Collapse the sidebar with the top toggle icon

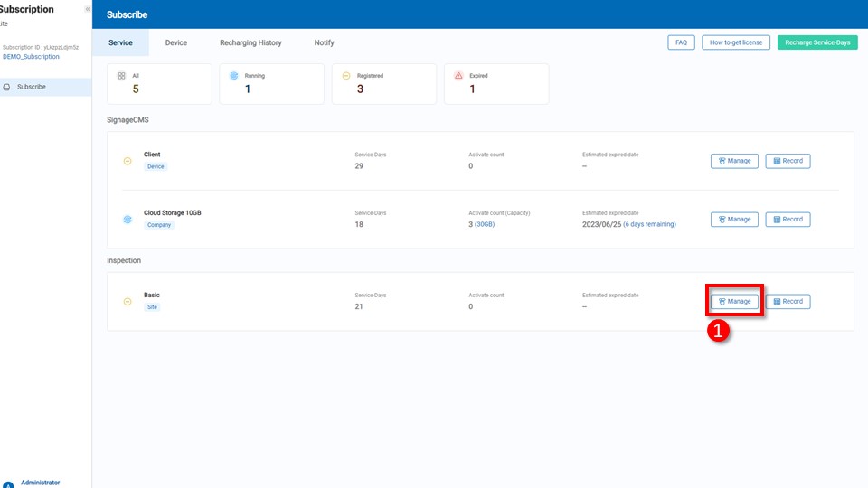(x=88, y=9)
